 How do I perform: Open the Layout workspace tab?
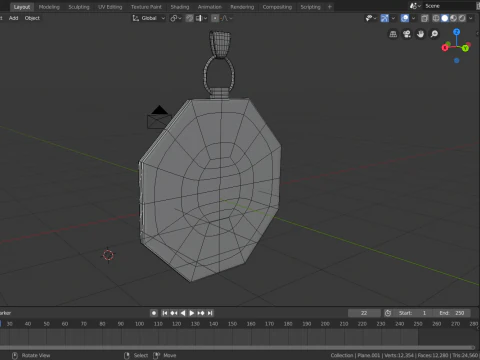click(x=22, y=7)
